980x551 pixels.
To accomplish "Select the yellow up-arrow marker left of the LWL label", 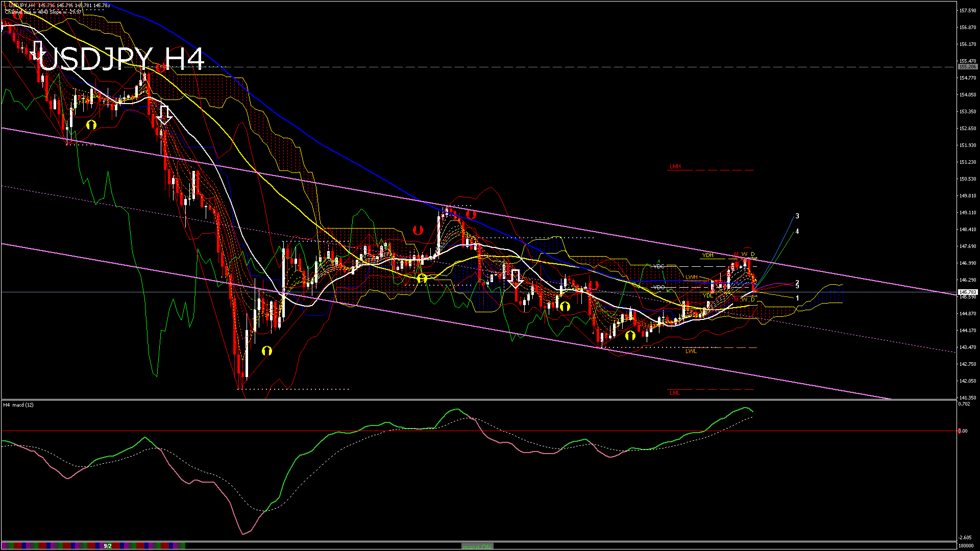I will pyautogui.click(x=630, y=335).
